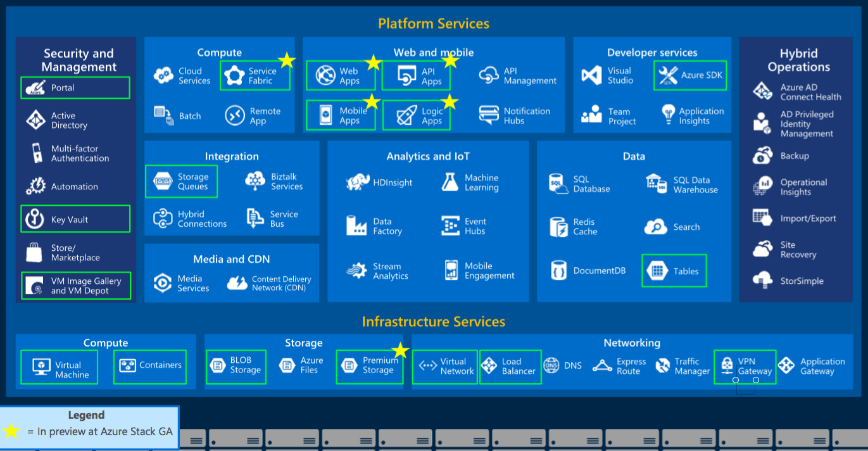Viewport: 868px width, 451px height.
Task: Select the Stream Analytics icon
Action: pos(356,271)
